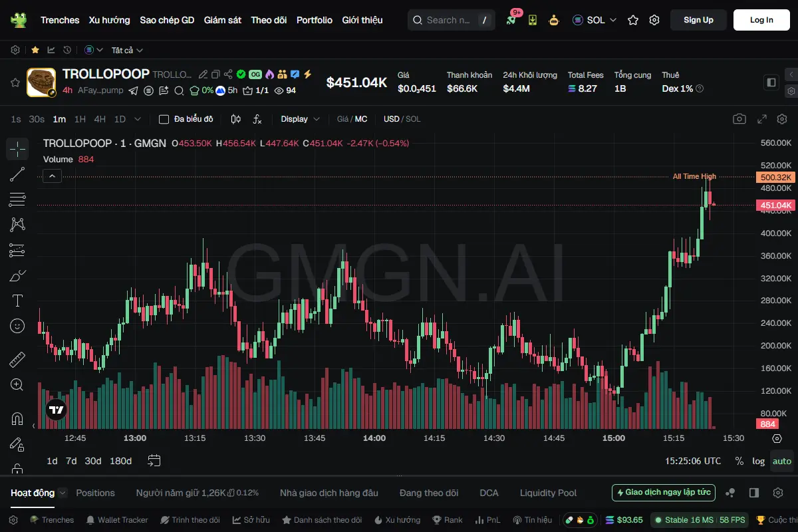This screenshot has width=798, height=532.
Task: Open the download app icon
Action: pyautogui.click(x=533, y=20)
